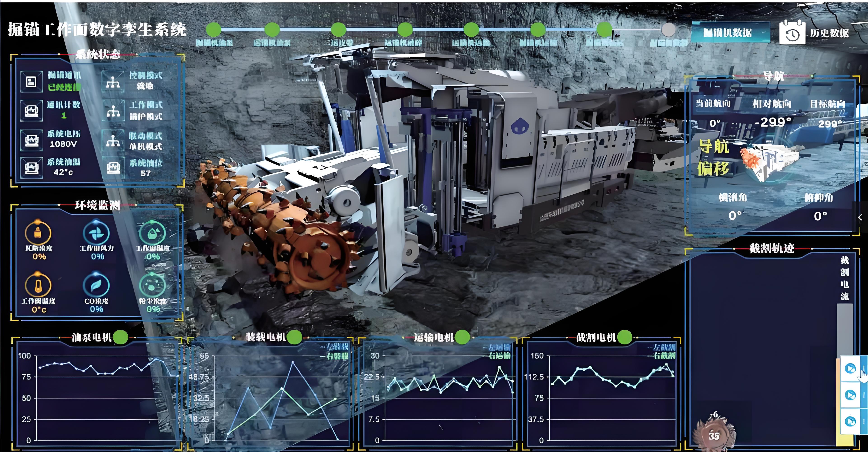The width and height of the screenshot is (868, 452).
Task: Switch to the highlighted machine data tab
Action: pyautogui.click(x=730, y=32)
